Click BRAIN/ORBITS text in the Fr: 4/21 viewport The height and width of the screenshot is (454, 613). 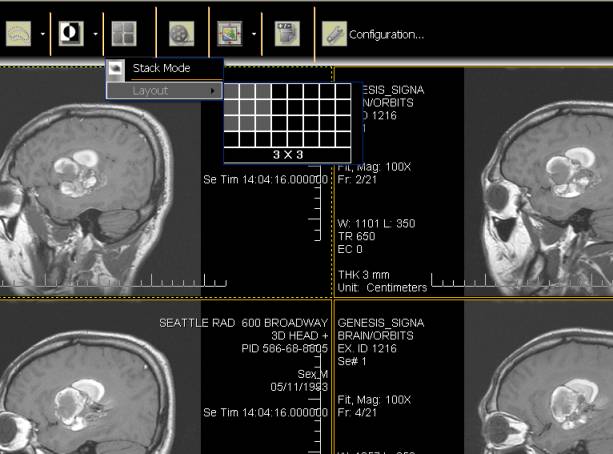point(375,336)
